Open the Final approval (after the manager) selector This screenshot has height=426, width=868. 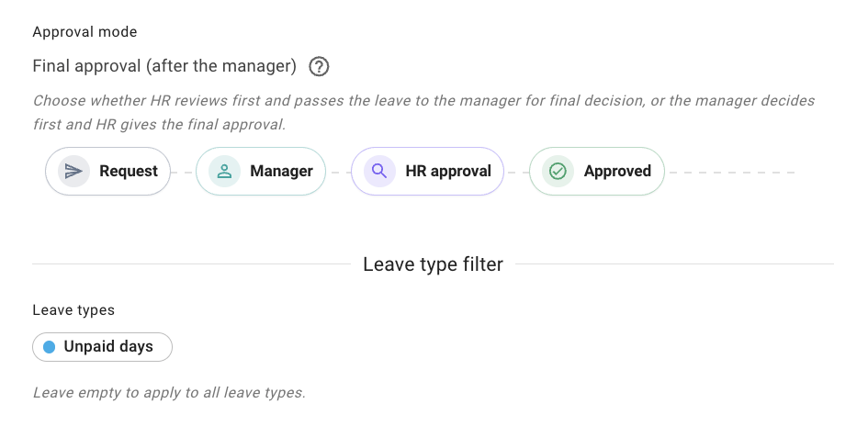tap(164, 66)
